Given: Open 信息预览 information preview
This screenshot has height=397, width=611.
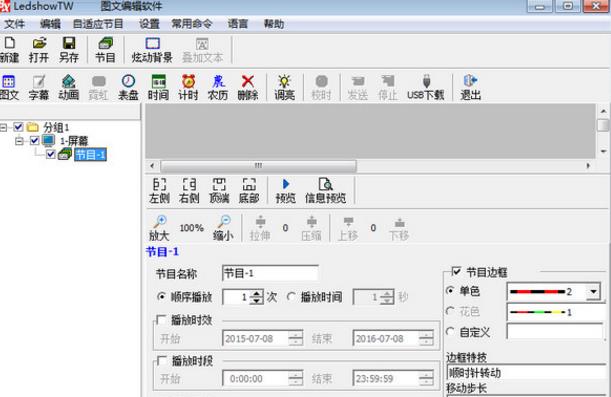Looking at the screenshot, I should point(325,191).
